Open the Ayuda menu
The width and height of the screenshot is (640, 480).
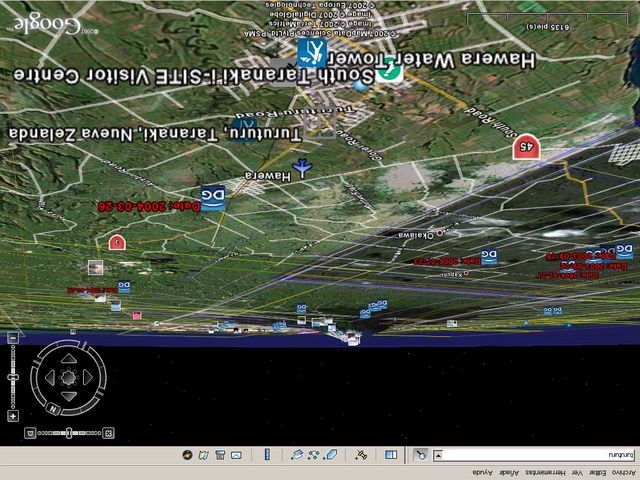[x=482, y=473]
